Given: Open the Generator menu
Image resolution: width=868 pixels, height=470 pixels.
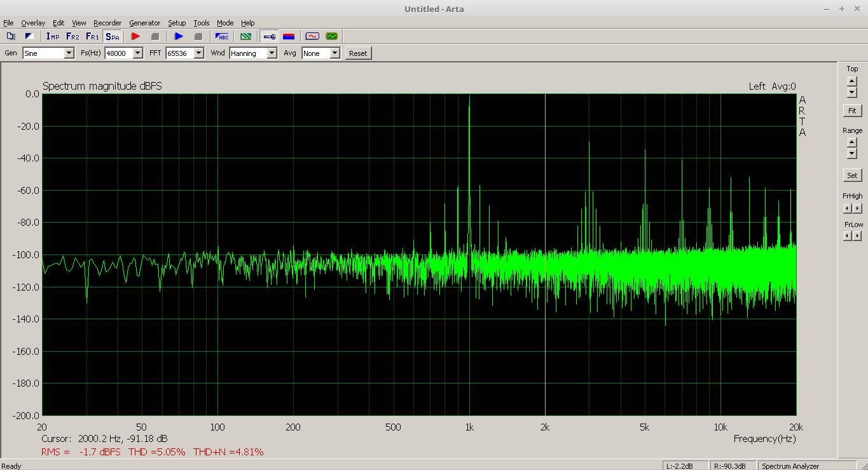Looking at the screenshot, I should [144, 23].
